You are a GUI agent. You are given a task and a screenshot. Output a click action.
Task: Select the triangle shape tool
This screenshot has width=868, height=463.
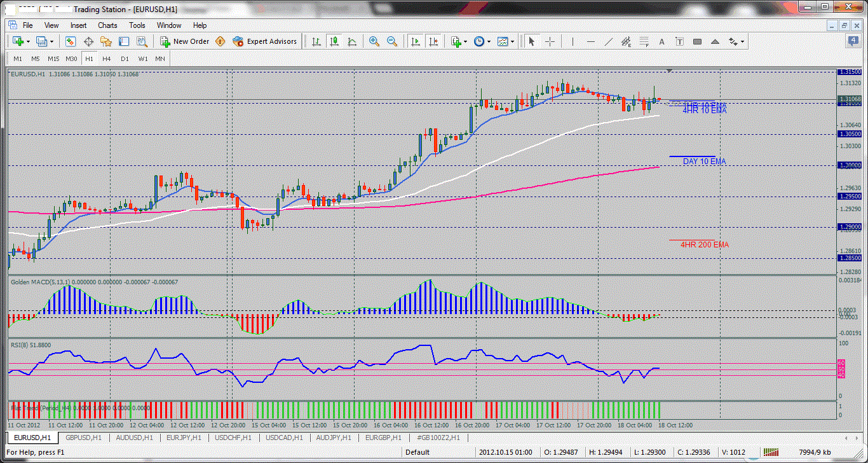coord(715,41)
